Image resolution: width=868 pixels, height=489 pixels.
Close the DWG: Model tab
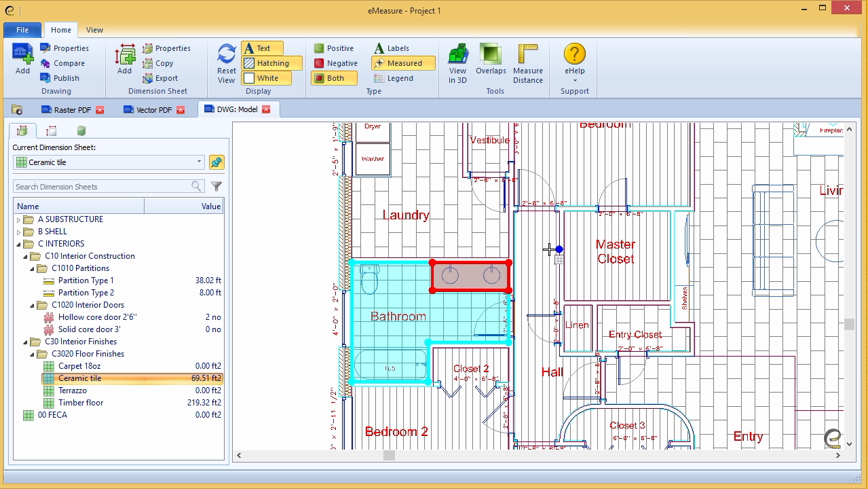(x=266, y=109)
